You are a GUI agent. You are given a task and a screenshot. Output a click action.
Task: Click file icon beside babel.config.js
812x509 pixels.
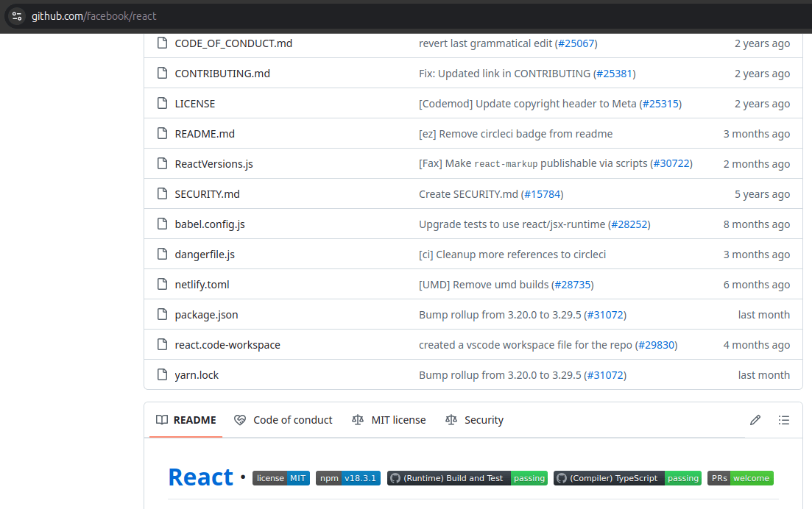[162, 224]
